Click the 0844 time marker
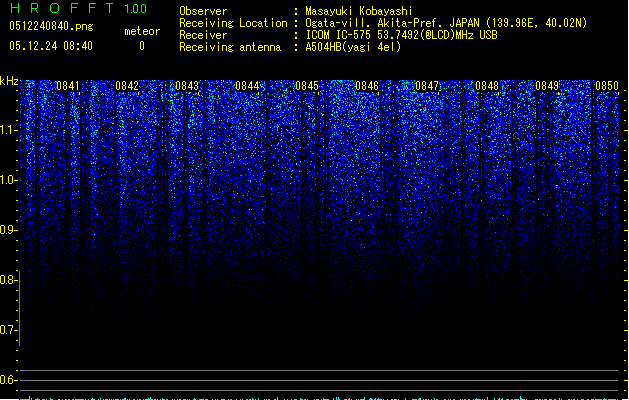Viewport: 629px width, 400px height. (x=247, y=86)
